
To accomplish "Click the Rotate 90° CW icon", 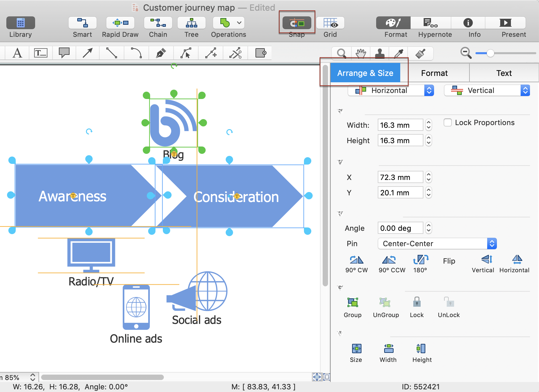I will [356, 260].
